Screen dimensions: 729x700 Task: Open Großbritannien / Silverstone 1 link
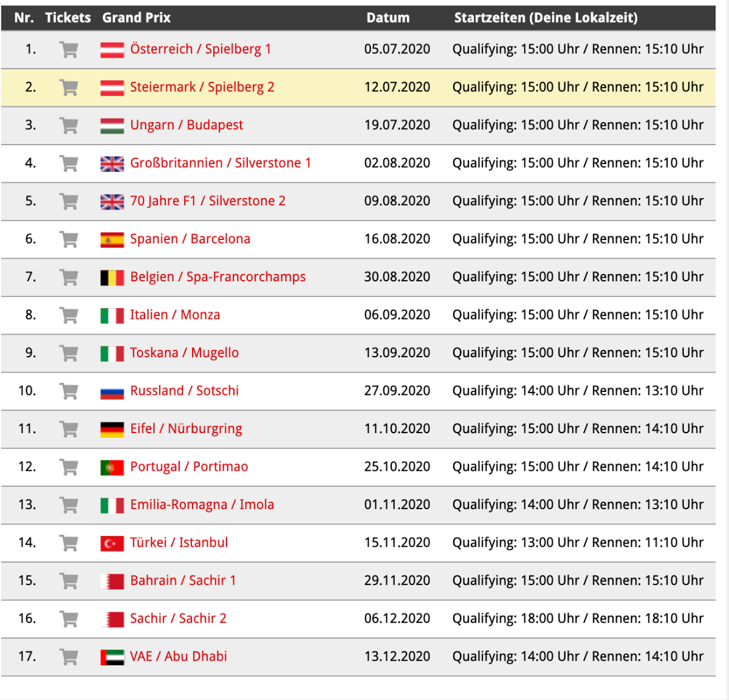(x=220, y=163)
